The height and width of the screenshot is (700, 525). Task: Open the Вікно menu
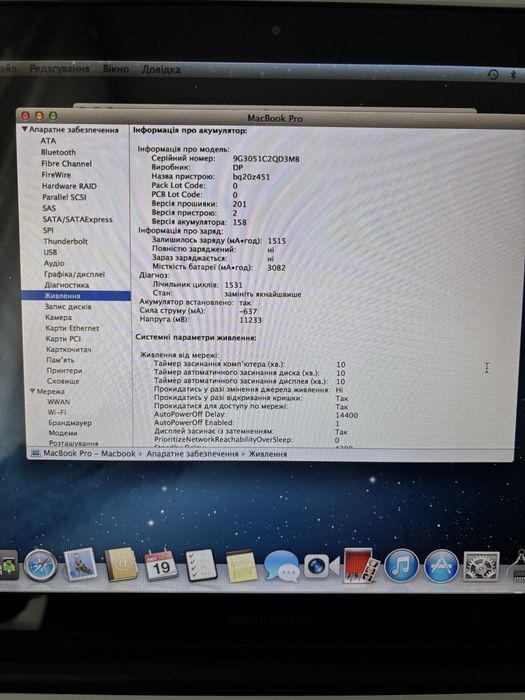(x=116, y=69)
